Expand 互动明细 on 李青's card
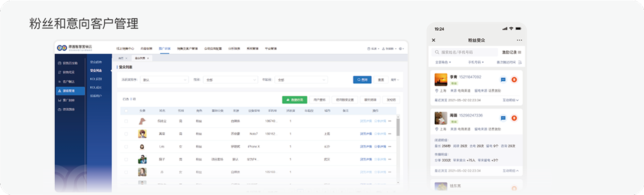The height and width of the screenshot is (195, 644). 511,100
